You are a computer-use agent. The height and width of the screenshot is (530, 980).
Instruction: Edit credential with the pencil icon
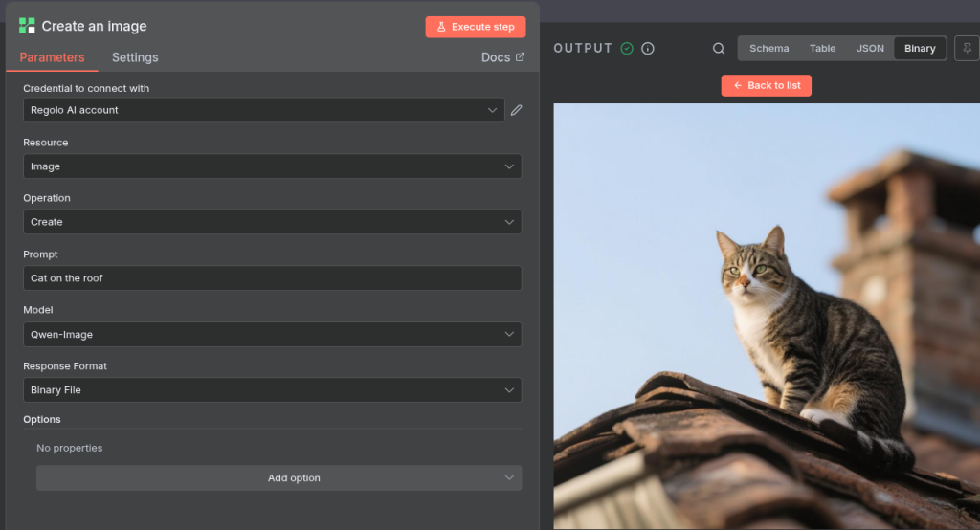517,110
